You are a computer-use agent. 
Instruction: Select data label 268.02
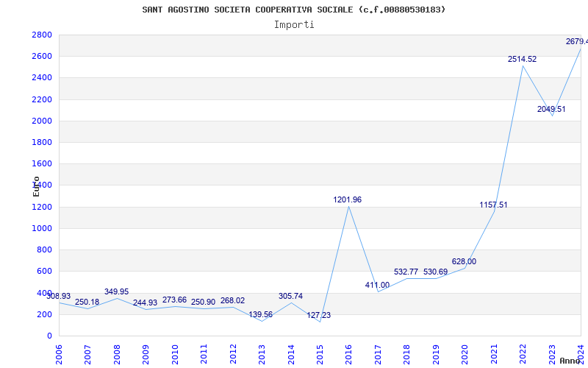point(232,300)
